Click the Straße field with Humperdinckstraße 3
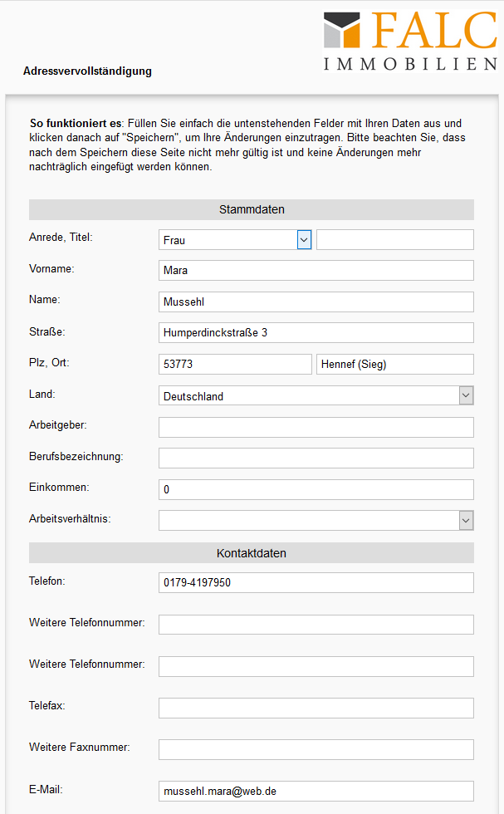The width and height of the screenshot is (504, 814). click(x=316, y=333)
